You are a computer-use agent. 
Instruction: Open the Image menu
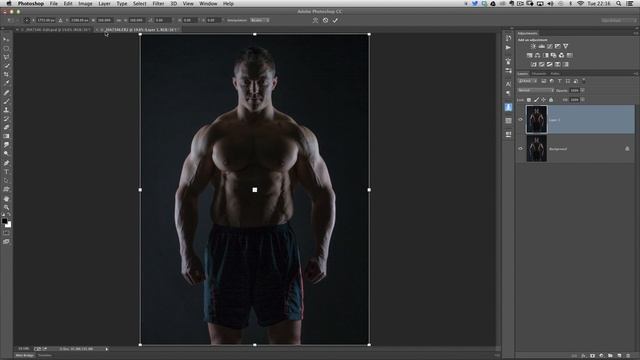(85, 4)
